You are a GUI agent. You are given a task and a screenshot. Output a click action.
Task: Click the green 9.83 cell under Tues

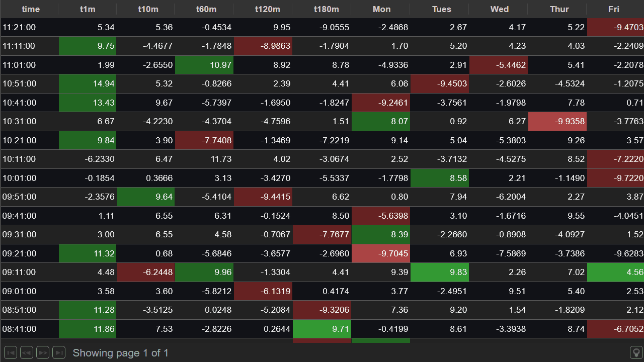[439, 273]
